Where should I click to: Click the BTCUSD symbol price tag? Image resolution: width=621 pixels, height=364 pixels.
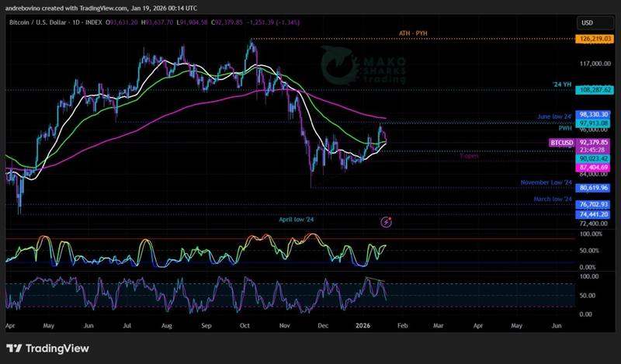561,143
